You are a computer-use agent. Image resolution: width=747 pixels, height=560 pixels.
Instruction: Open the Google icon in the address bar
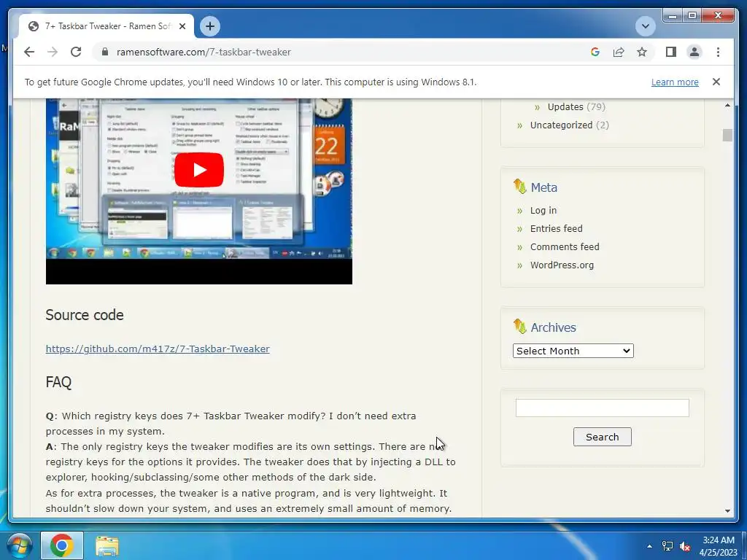pyautogui.click(x=595, y=52)
